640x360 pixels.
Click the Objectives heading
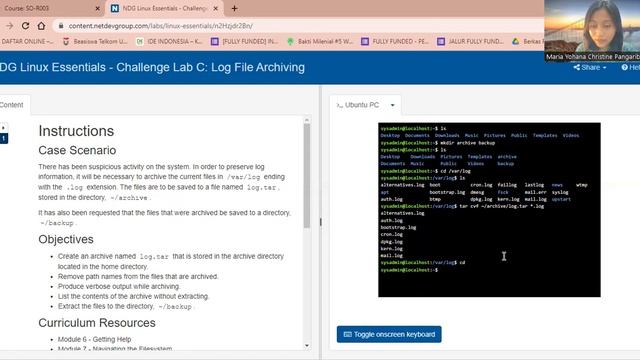[x=66, y=239]
